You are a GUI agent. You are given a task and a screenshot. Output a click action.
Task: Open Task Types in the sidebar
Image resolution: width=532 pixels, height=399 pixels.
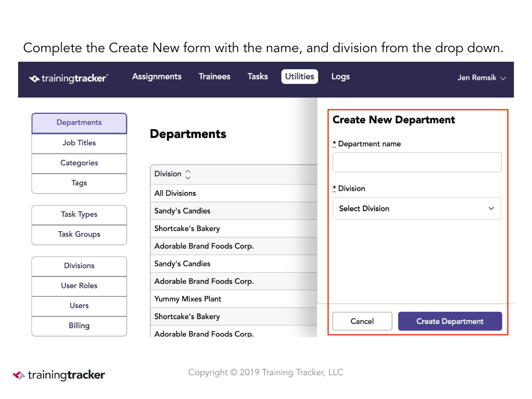(79, 215)
